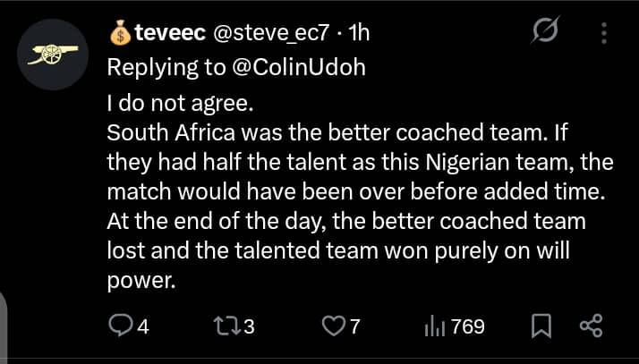Viewport: 639px width, 364px height.
Task: Click the like count number 7
Action: tap(354, 327)
